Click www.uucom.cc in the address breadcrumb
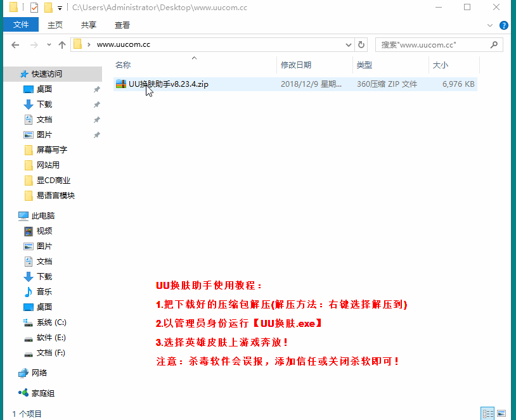 tap(124, 45)
